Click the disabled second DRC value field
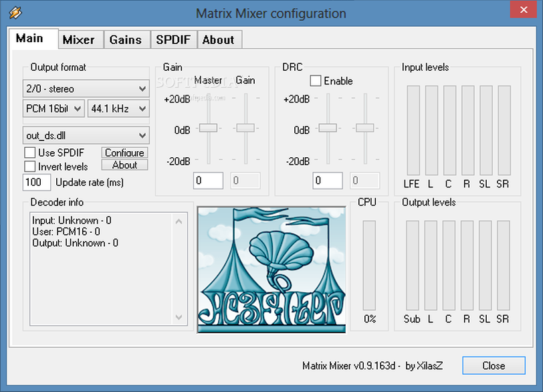This screenshot has width=543, height=392. tap(365, 181)
